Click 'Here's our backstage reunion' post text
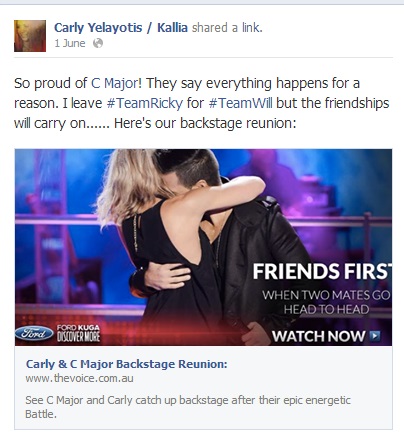 (205, 123)
